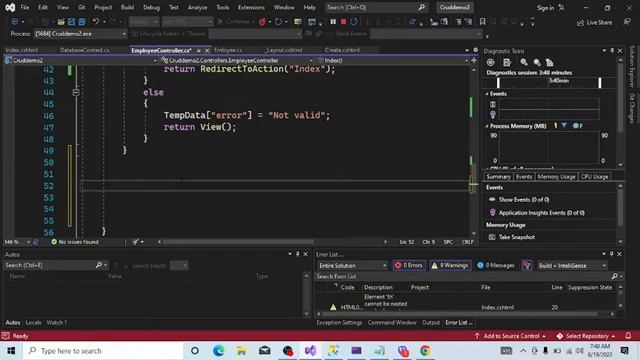Click the diagnostics session timeline ruler
The image size is (640, 360).
pos(549,82)
